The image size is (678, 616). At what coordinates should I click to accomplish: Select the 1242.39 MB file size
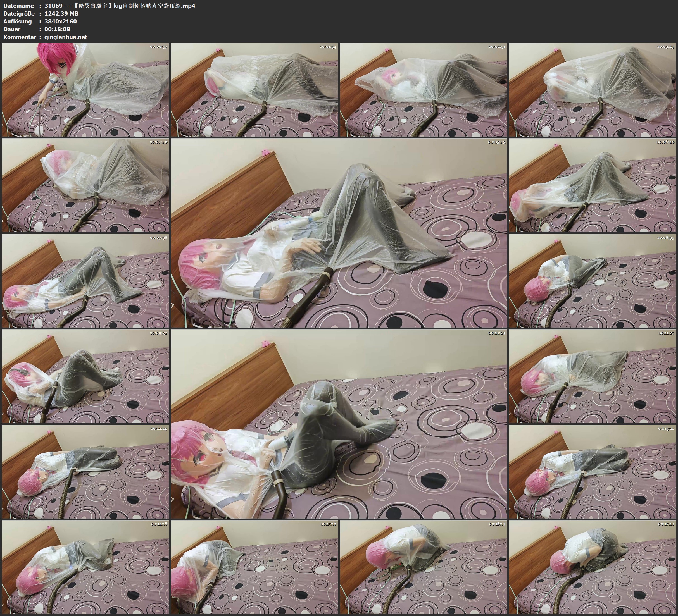pos(61,13)
